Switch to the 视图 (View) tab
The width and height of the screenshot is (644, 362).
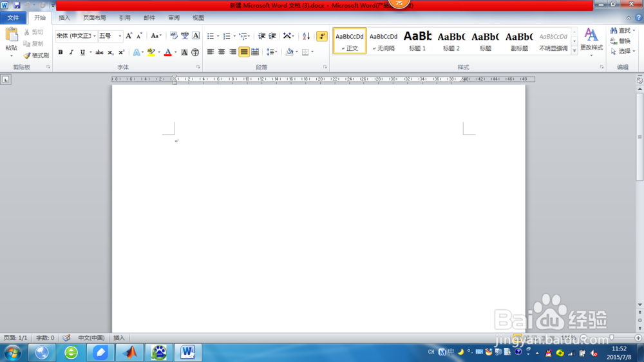tap(198, 17)
